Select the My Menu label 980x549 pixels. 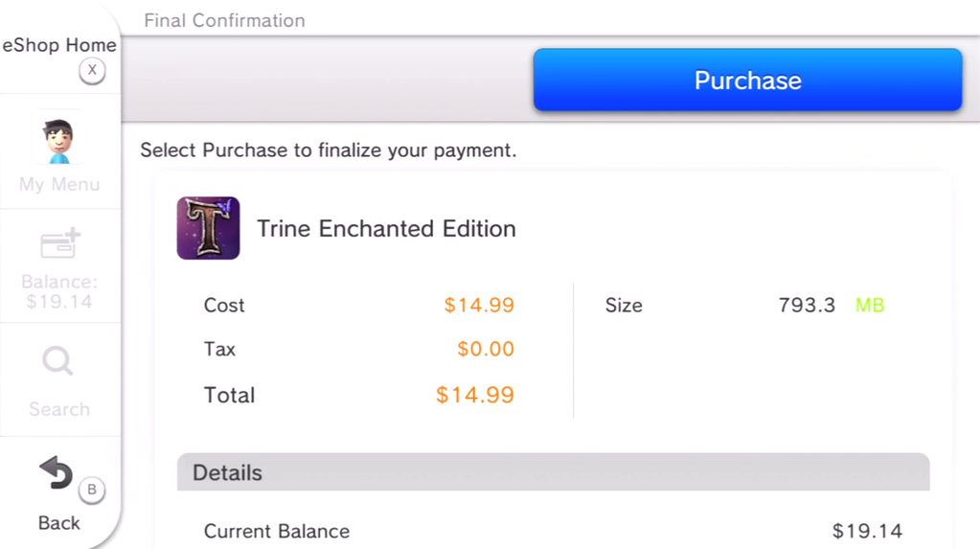point(59,184)
